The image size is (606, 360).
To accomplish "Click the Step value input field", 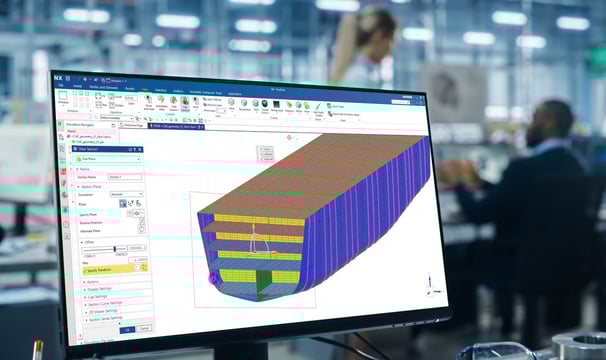I will (x=138, y=259).
